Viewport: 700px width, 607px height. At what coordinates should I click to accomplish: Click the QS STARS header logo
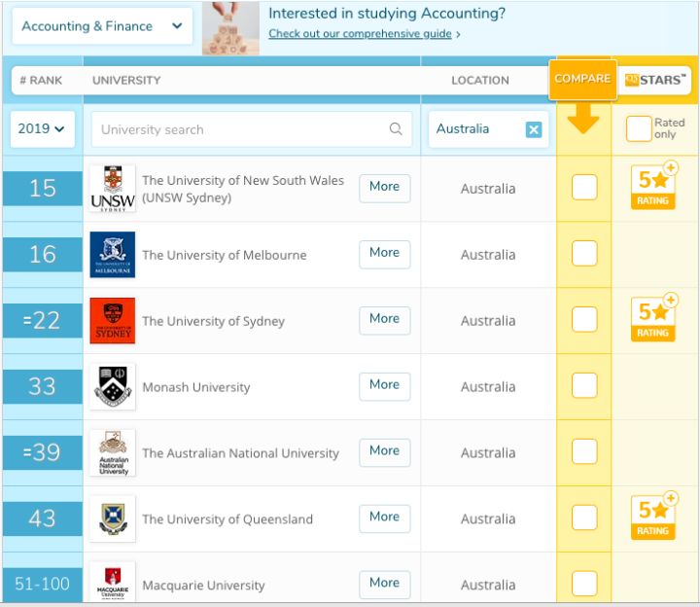[654, 80]
